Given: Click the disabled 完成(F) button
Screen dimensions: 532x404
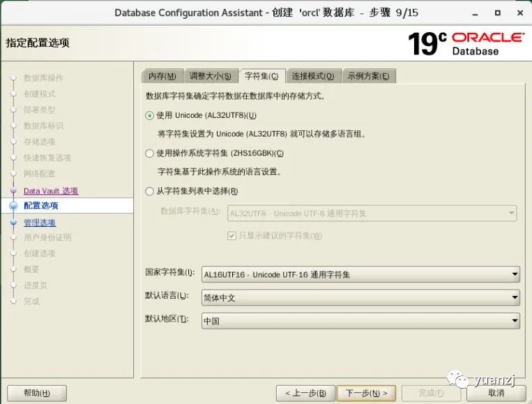Looking at the screenshot, I should [431, 393].
